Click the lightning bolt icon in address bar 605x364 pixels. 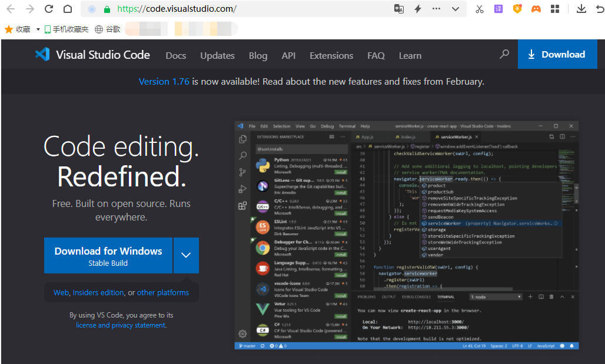[x=418, y=9]
